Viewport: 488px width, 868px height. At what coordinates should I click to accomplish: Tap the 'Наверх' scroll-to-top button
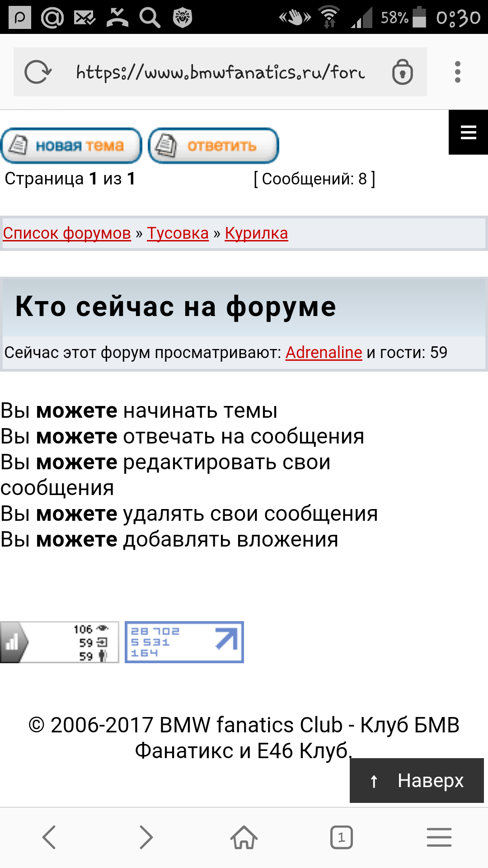tap(417, 781)
